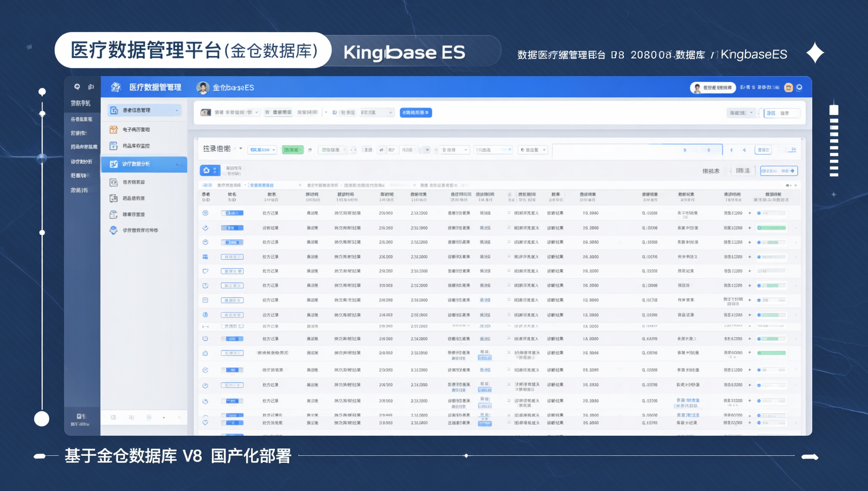Click the circular help icon at top right
The image size is (868, 491).
(799, 87)
